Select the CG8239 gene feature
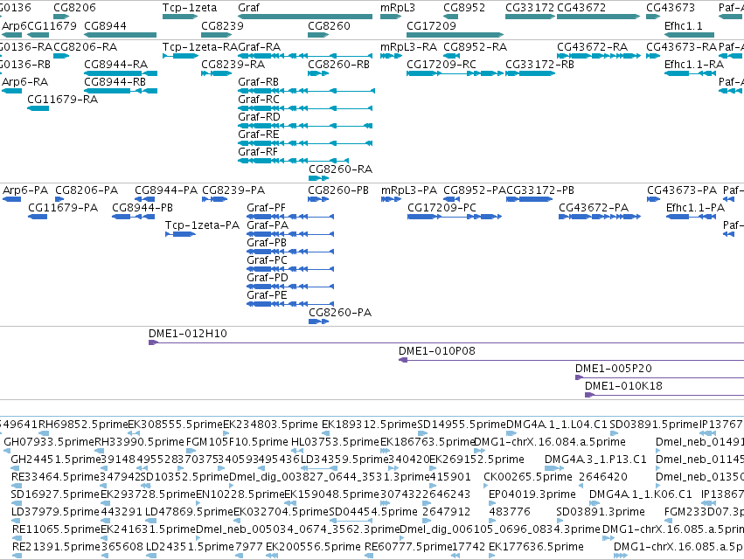Viewport: 744px width, 560px height. [216, 35]
